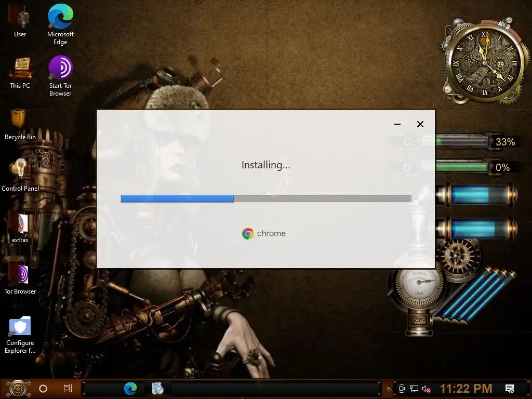Click the Installing... status text

(x=265, y=165)
